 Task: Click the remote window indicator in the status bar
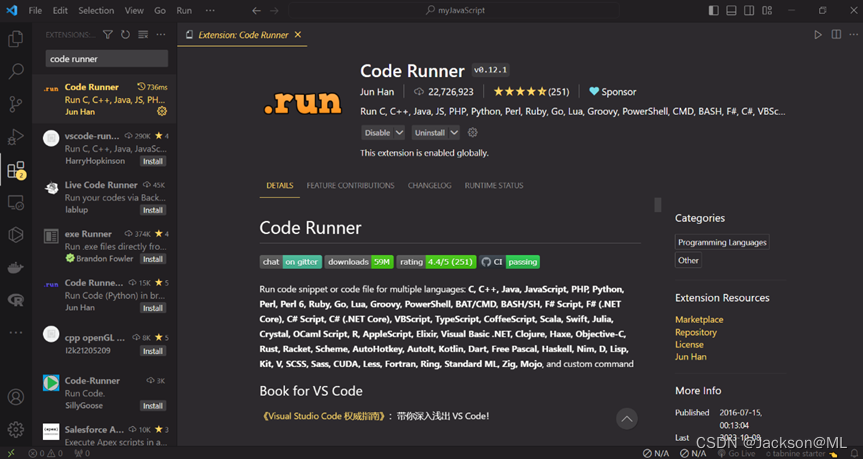[11, 453]
